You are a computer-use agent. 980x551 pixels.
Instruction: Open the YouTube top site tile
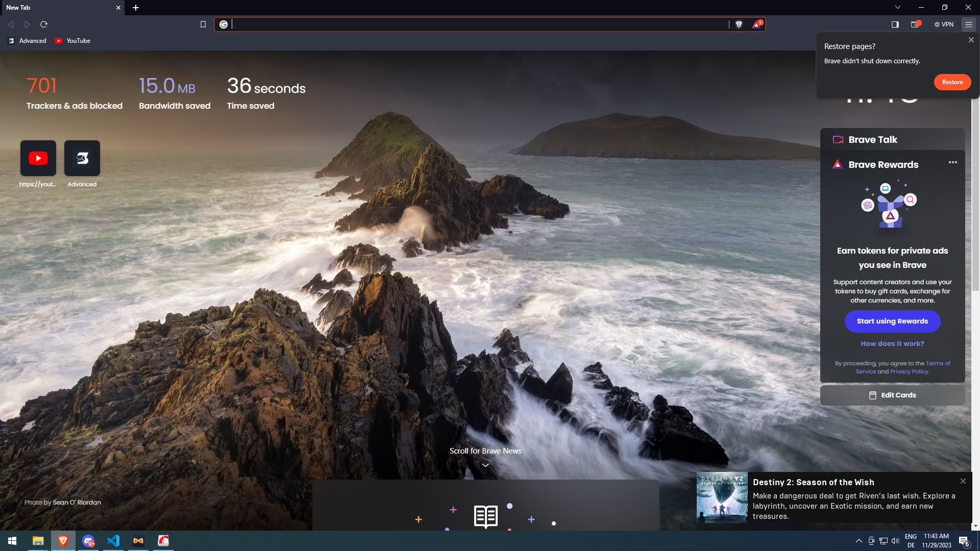click(x=38, y=158)
